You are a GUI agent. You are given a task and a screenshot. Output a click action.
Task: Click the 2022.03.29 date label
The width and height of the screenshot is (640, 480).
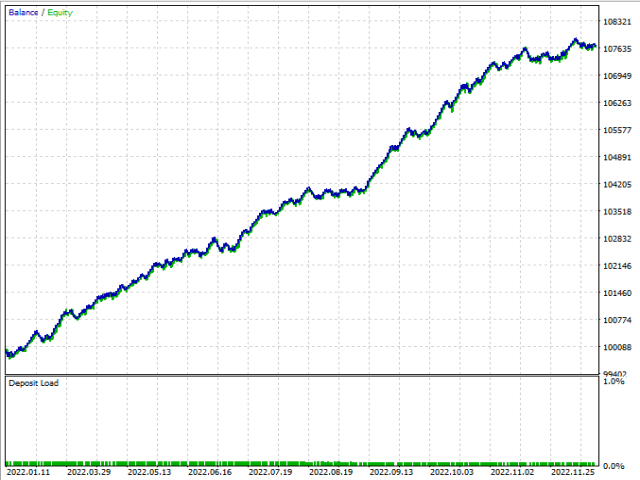pyautogui.click(x=89, y=472)
